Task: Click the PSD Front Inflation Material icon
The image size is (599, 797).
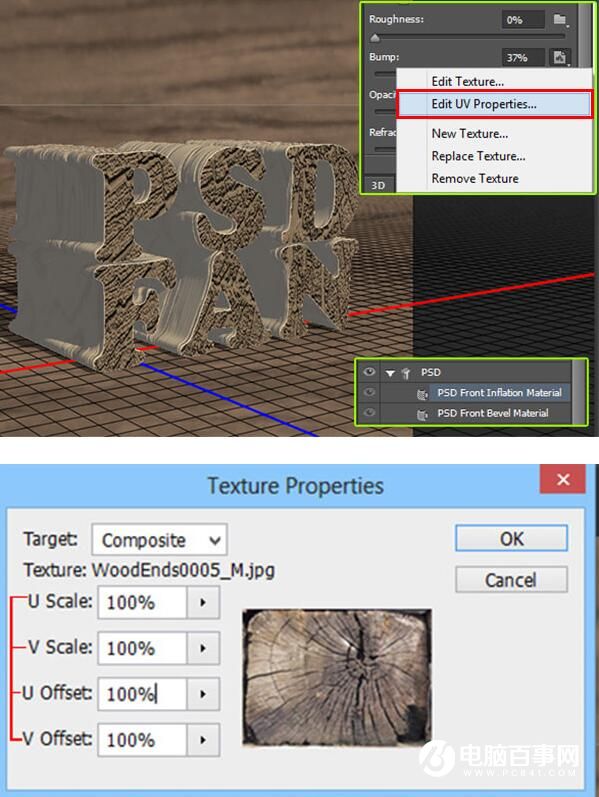Action: coord(422,394)
